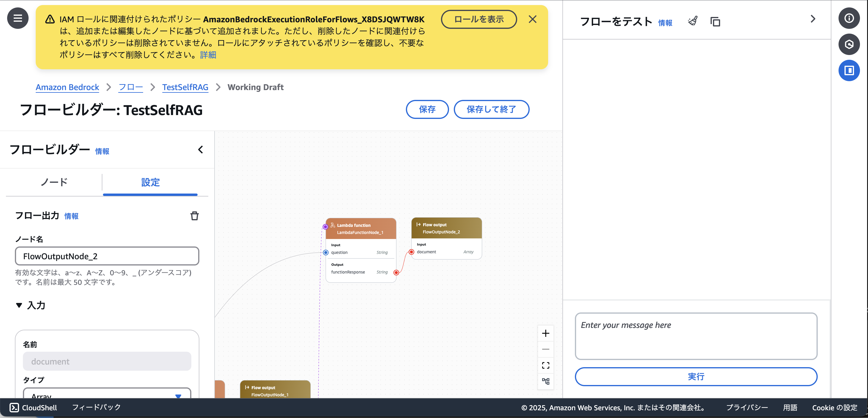The height and width of the screenshot is (418, 868).
Task: Click フィードバック in footer
Action: point(96,407)
